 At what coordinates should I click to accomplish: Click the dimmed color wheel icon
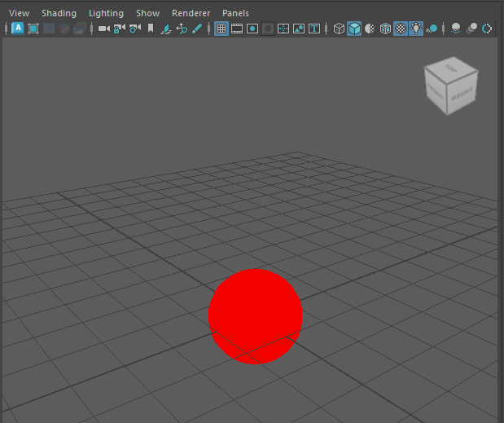click(64, 29)
